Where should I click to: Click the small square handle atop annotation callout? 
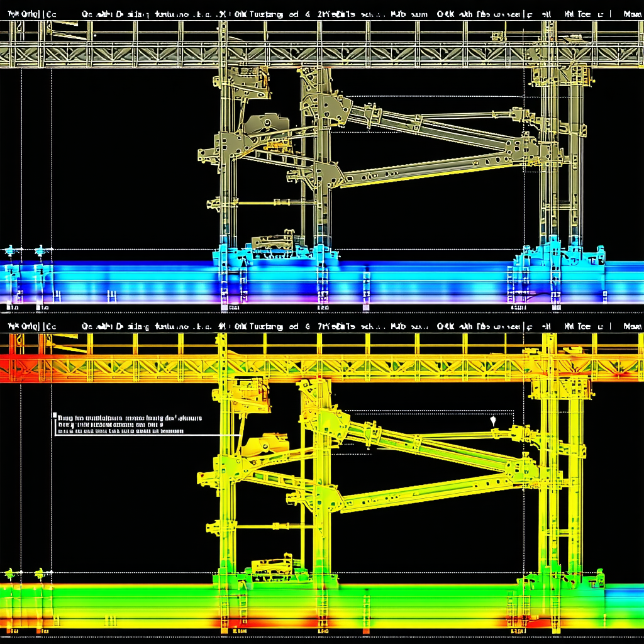55,415
